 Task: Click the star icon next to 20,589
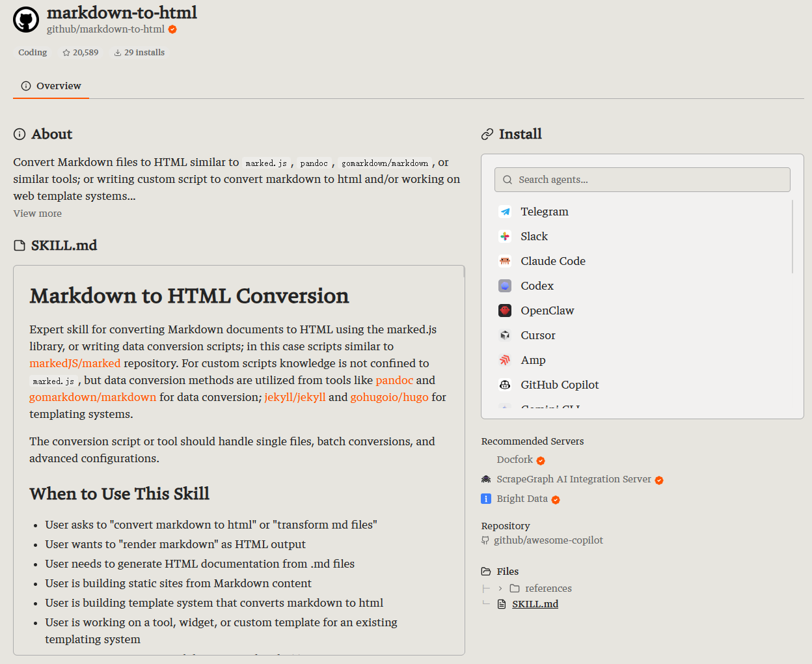66,53
